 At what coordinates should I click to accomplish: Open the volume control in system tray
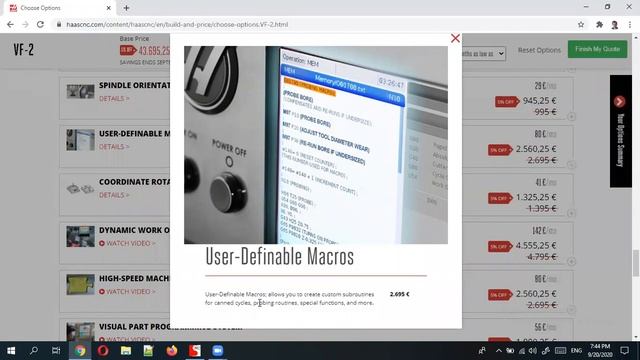pos(533,351)
